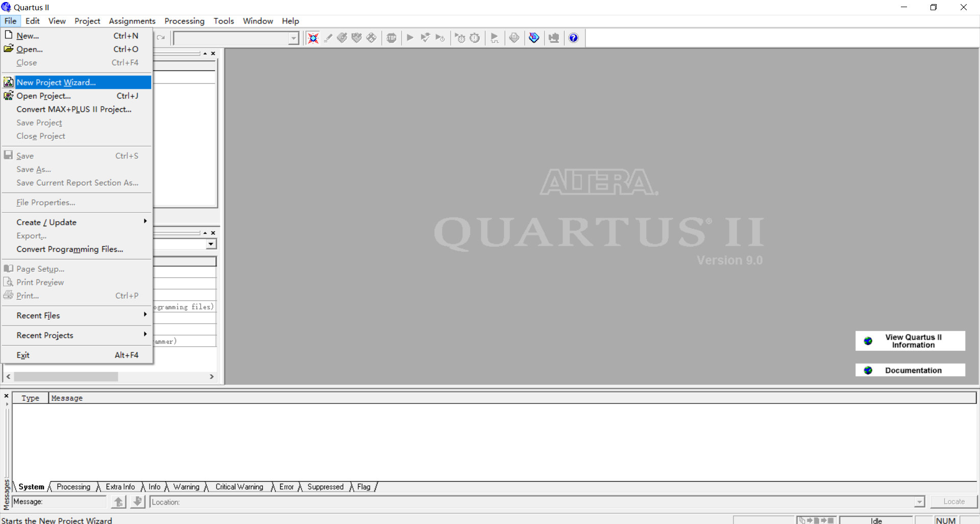This screenshot has width=980, height=524.
Task: Open the Chip Planner toolbar icon
Action: [x=371, y=37]
